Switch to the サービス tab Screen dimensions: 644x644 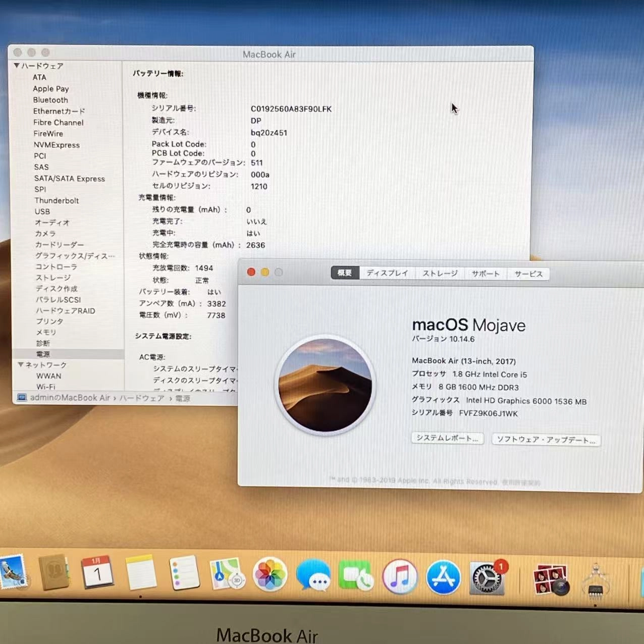point(528,274)
